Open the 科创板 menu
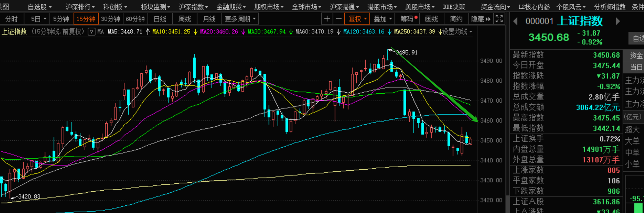The height and width of the screenshot is (213, 644). coord(115,7)
